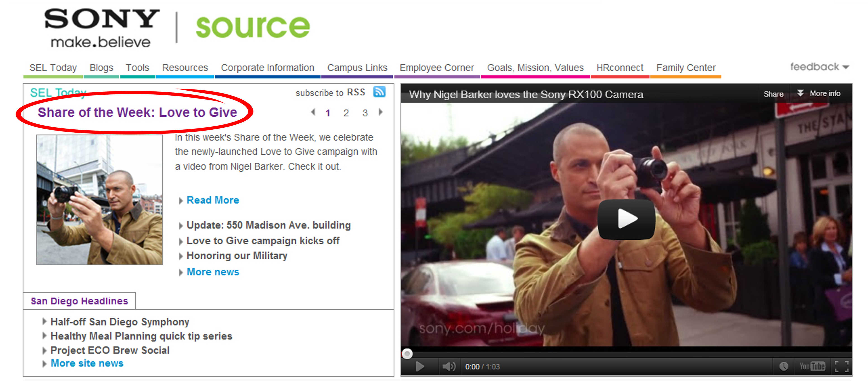Click the Watch Later clock icon

tap(783, 366)
